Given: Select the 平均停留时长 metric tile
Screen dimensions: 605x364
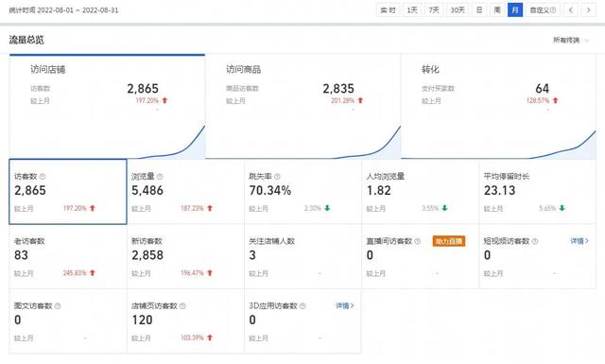Looking at the screenshot, I should point(538,192).
